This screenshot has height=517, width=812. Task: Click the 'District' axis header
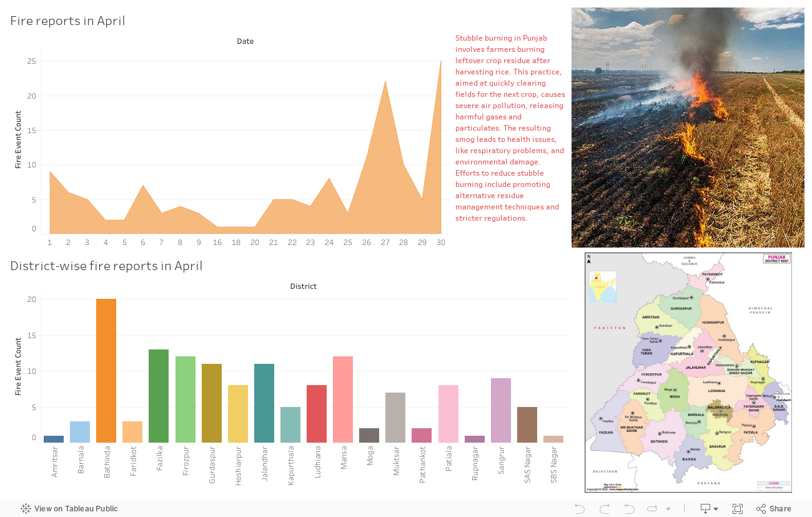(304, 286)
